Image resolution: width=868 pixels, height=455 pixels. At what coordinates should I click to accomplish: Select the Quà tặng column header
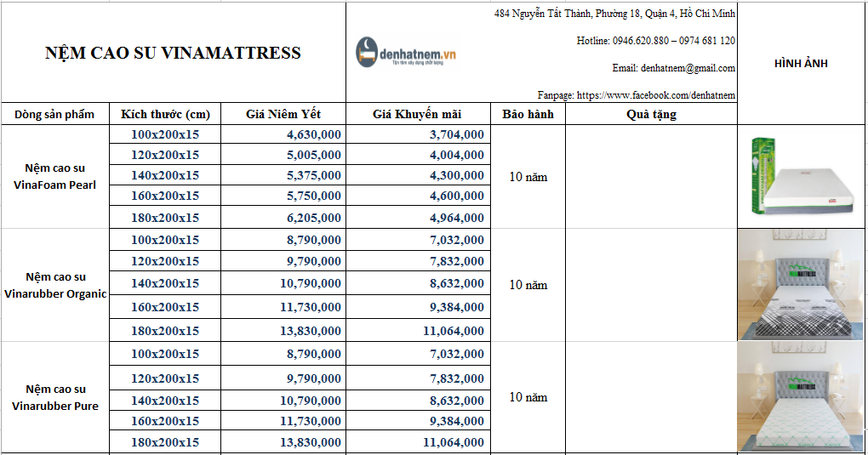tap(652, 114)
